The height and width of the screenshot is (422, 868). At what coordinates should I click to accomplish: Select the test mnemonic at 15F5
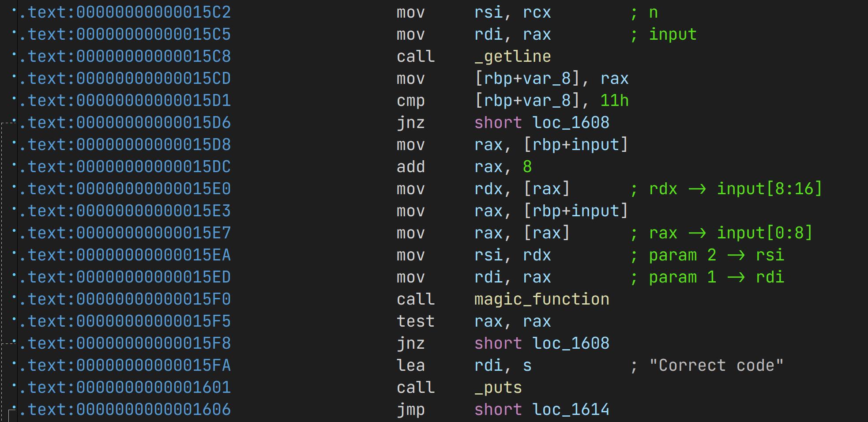(415, 321)
